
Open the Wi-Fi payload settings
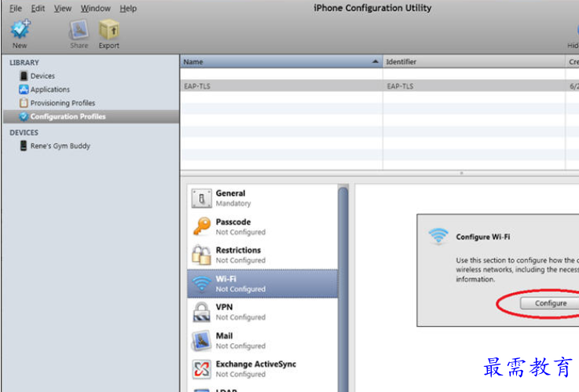(x=262, y=284)
